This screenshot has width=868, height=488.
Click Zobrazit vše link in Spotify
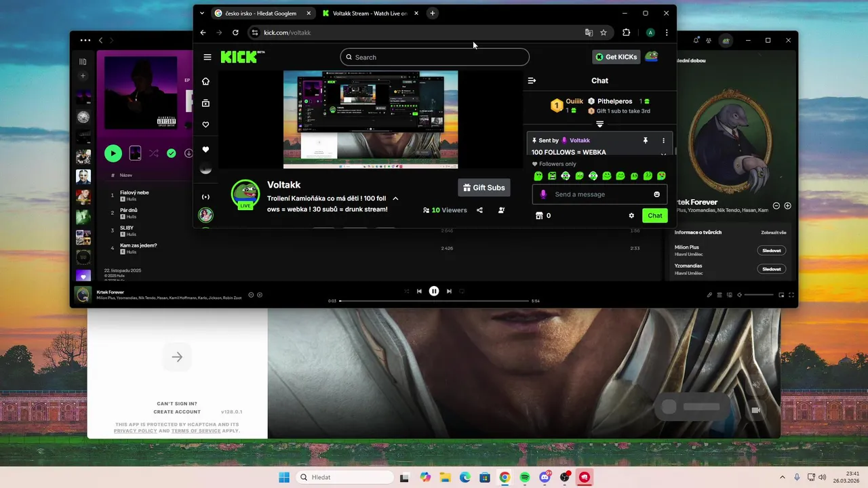click(x=773, y=232)
